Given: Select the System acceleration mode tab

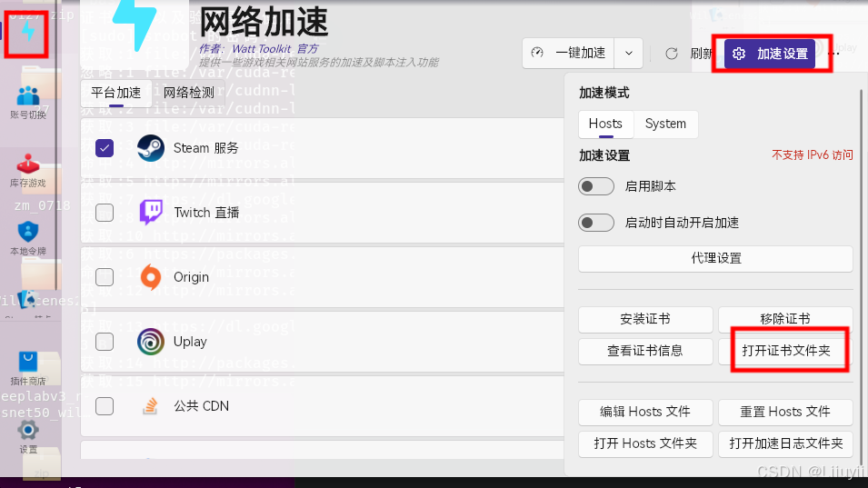Looking at the screenshot, I should [x=665, y=124].
